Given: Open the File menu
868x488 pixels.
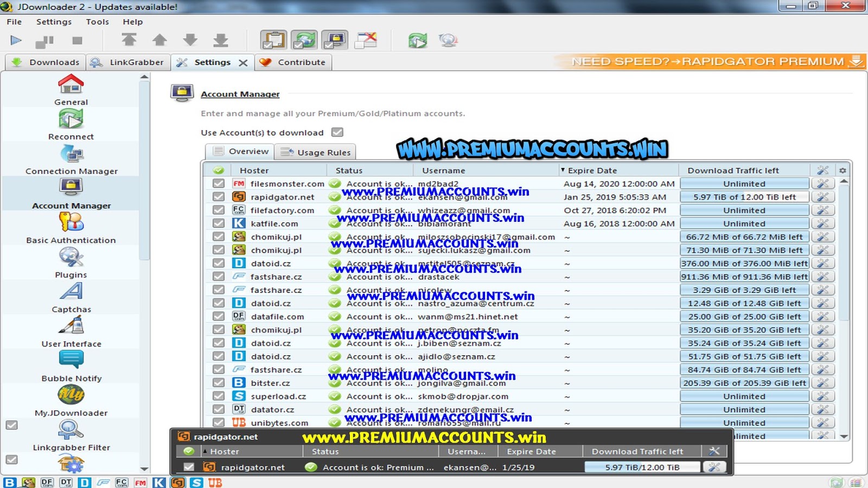Looking at the screenshot, I should (x=14, y=22).
